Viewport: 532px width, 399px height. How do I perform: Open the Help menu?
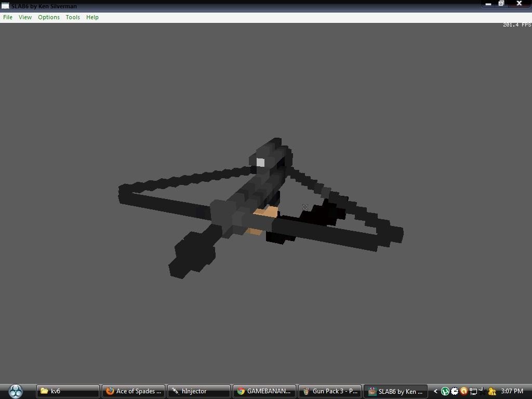point(92,17)
